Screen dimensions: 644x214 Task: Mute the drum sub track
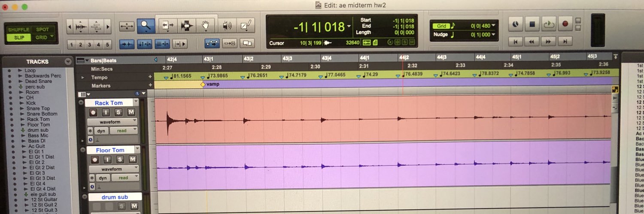[x=134, y=207]
